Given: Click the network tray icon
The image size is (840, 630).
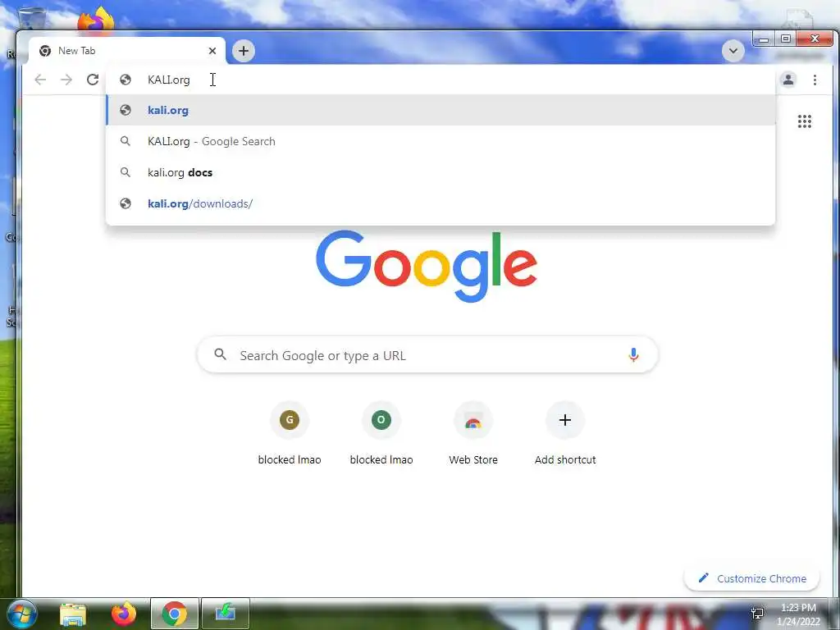Looking at the screenshot, I should pyautogui.click(x=757, y=614).
